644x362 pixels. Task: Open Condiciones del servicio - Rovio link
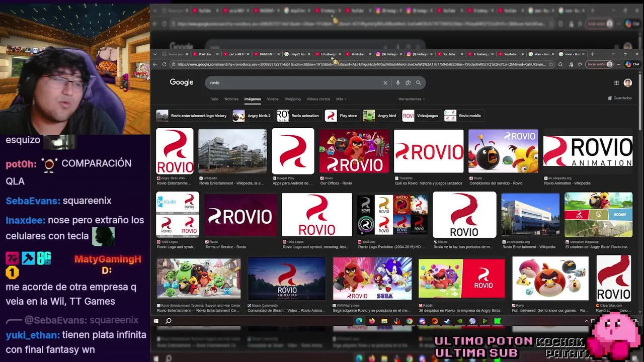(x=496, y=183)
